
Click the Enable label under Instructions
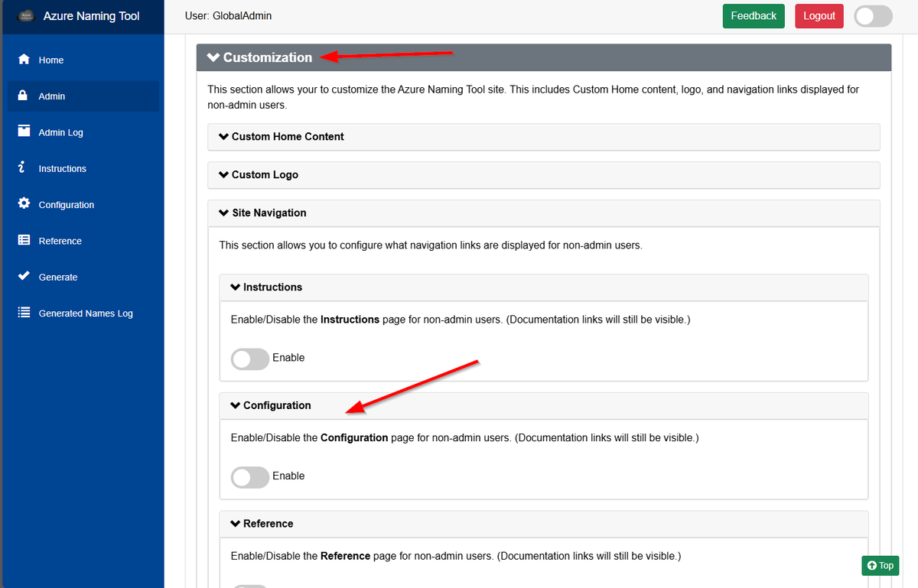pos(288,358)
